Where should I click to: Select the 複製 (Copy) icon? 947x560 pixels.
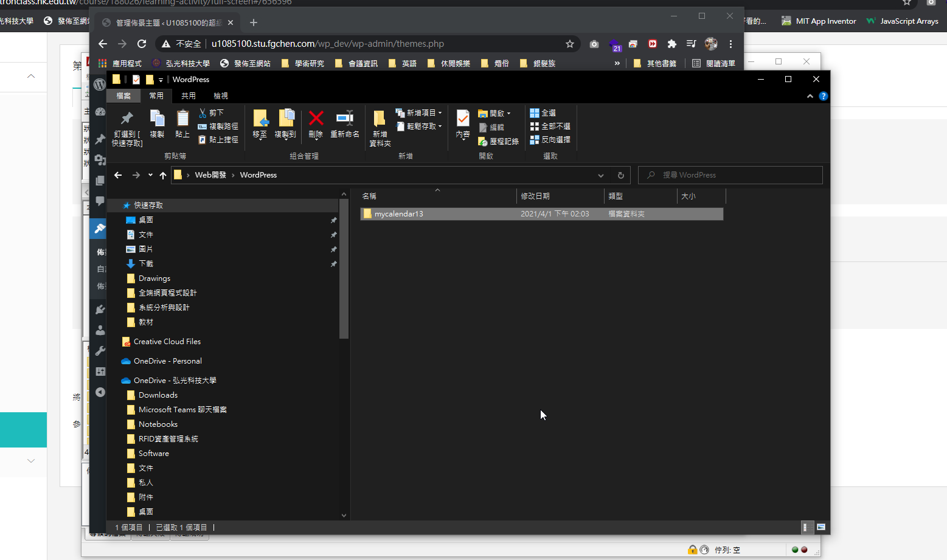(157, 125)
